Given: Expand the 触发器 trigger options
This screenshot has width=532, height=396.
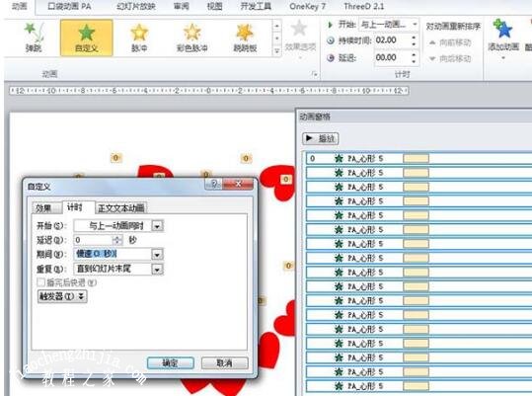Looking at the screenshot, I should click(62, 296).
